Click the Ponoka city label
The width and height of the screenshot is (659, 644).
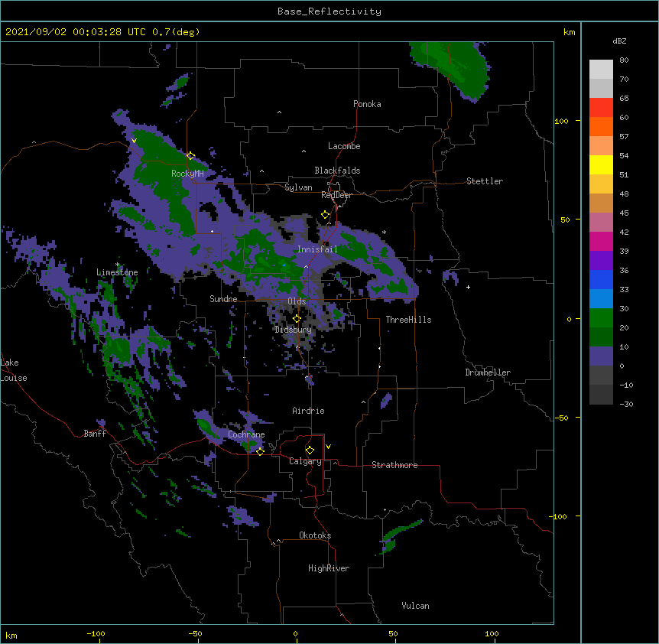click(367, 104)
